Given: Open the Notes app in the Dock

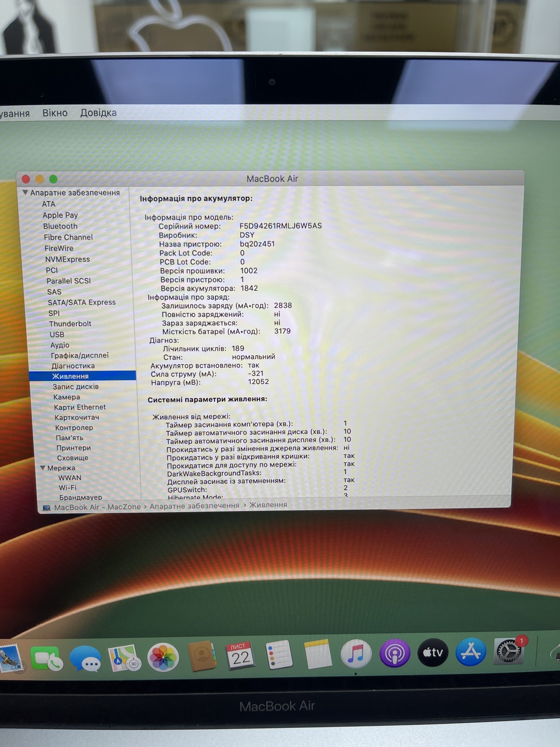Looking at the screenshot, I should [x=318, y=654].
